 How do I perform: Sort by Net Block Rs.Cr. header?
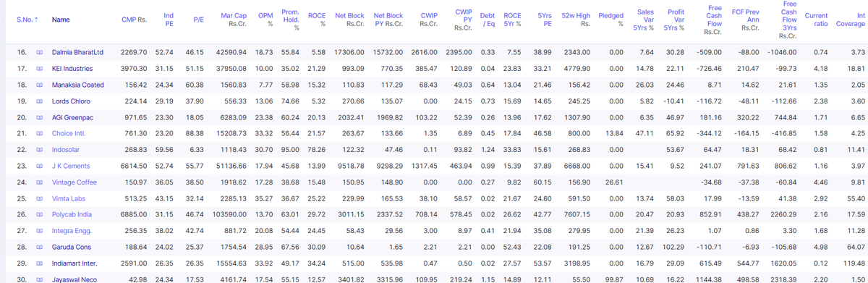[x=350, y=20]
